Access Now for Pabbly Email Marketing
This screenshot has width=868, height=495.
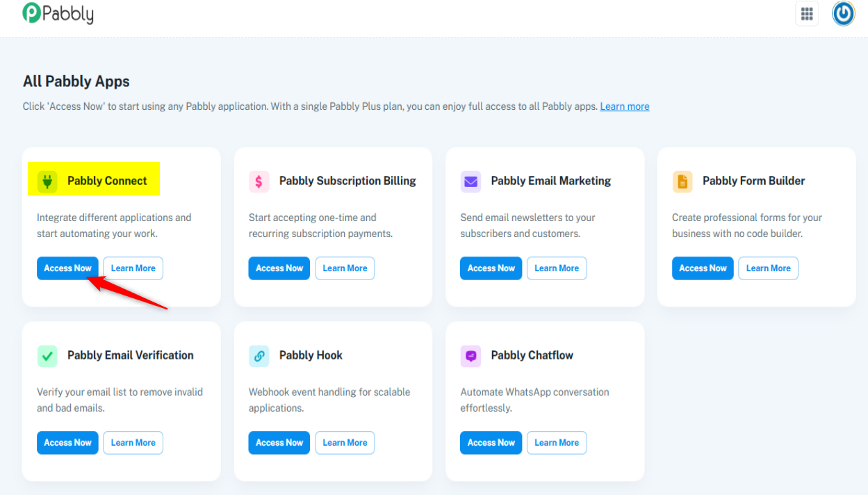pyautogui.click(x=491, y=268)
